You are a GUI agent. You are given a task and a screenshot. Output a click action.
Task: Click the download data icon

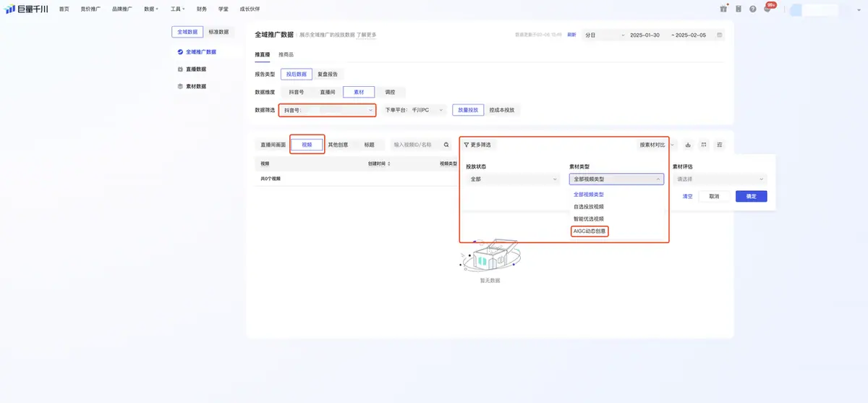688,145
